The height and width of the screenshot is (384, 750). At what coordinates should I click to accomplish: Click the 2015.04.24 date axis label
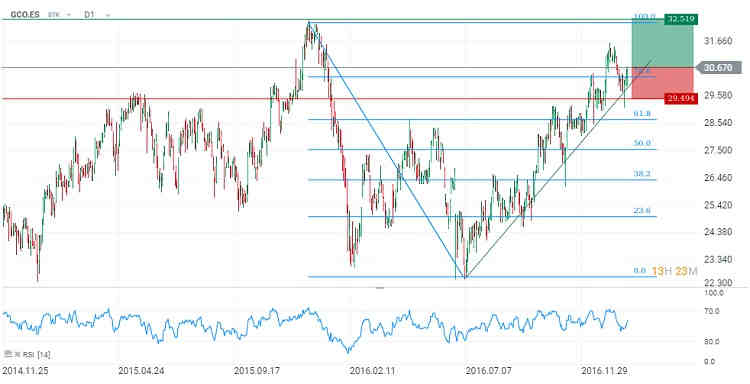141,371
